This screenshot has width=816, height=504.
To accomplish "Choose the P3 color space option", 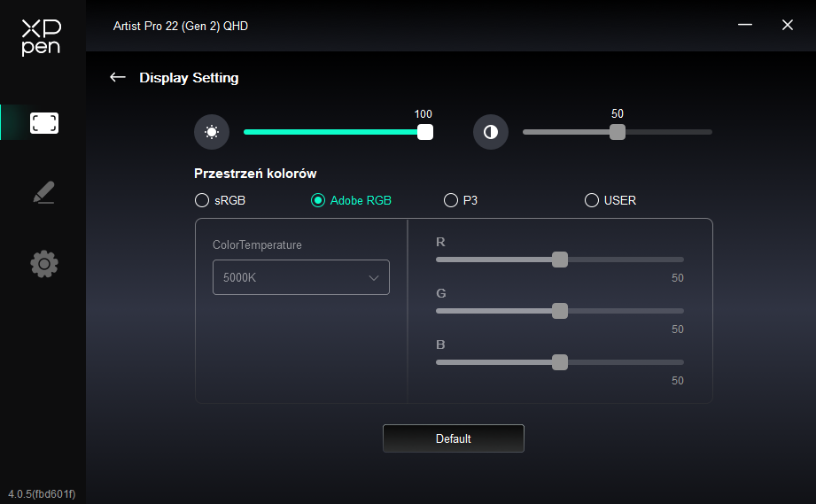I will pos(451,200).
